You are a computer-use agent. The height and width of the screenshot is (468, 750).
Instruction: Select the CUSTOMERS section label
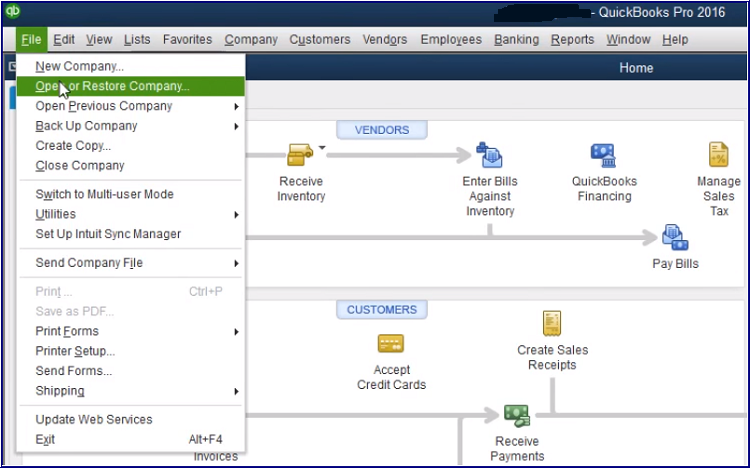382,310
